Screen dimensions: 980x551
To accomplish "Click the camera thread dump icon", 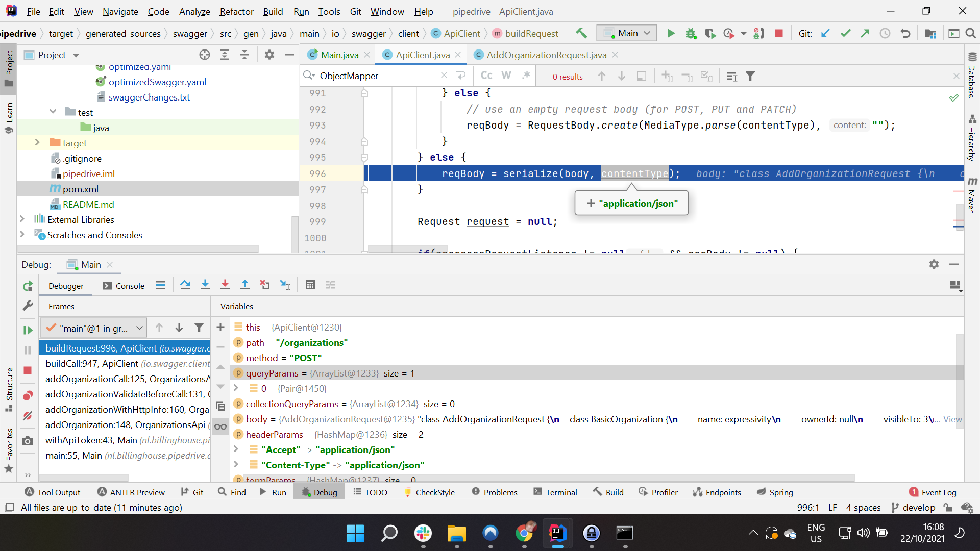I will click(28, 441).
